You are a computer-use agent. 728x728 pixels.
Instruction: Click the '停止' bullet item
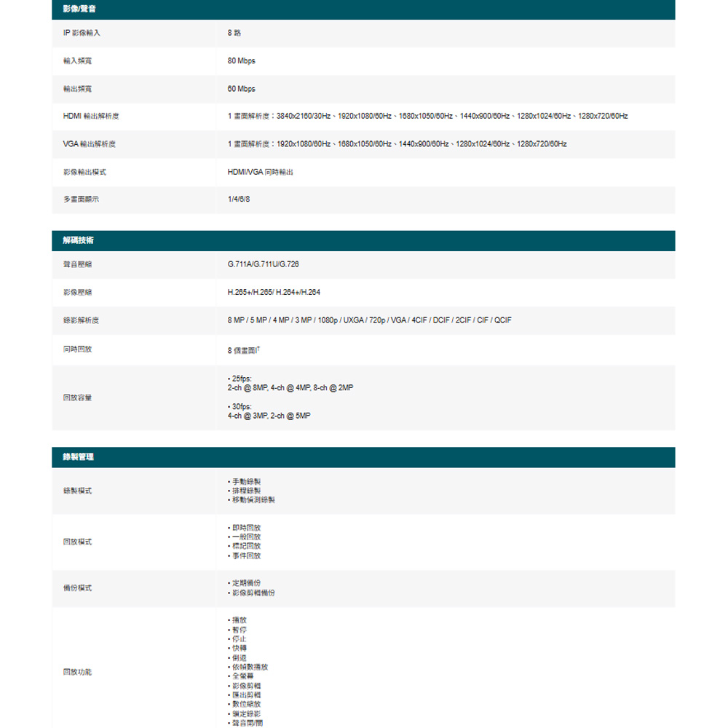click(239, 639)
